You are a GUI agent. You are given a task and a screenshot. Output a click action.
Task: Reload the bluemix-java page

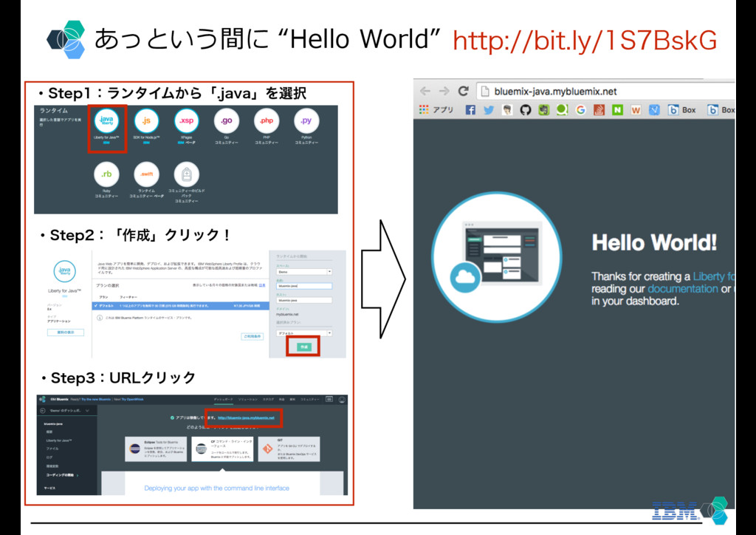[464, 91]
